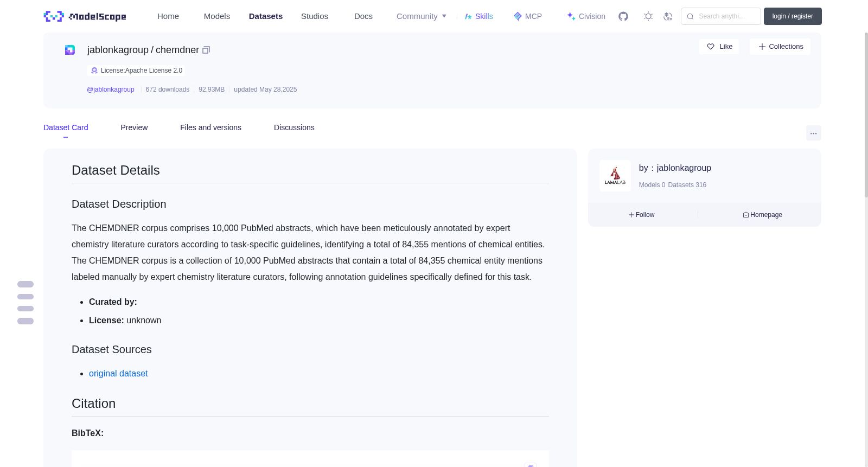
Task: Open the three-dot more options menu
Action: [x=814, y=133]
